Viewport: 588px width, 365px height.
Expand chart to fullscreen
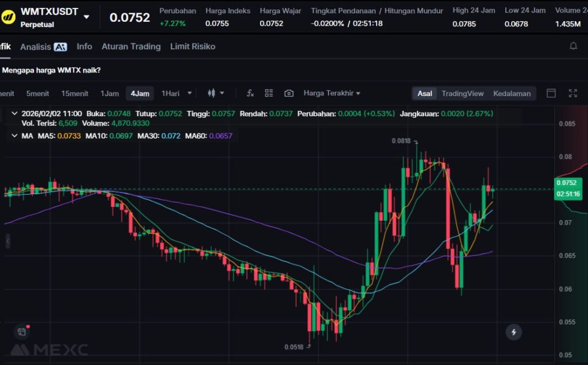coord(572,93)
